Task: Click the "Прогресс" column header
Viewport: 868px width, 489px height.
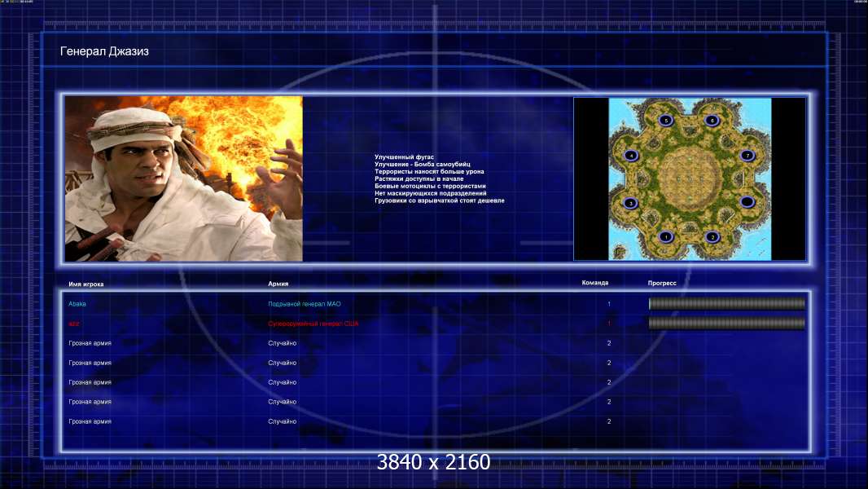Action: tap(662, 283)
